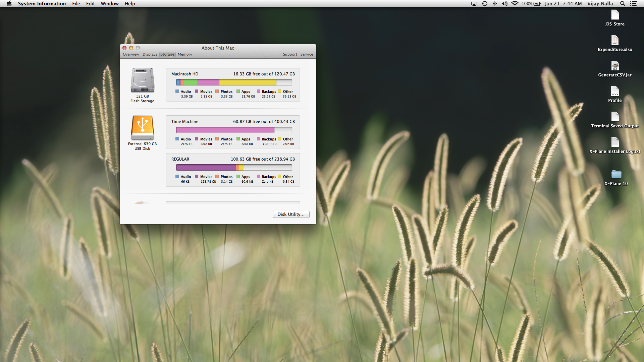Click the '13.76 GB' Apps value

click(x=248, y=97)
